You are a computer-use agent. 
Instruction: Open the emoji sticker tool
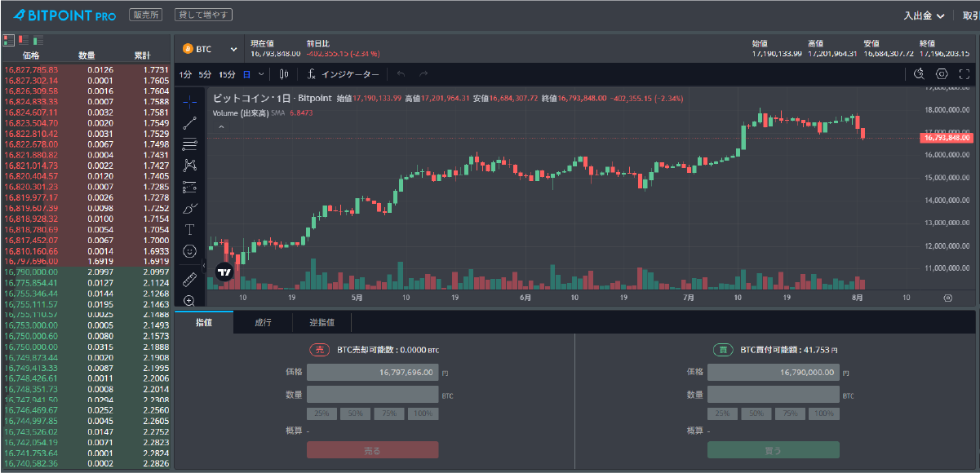coord(190,250)
